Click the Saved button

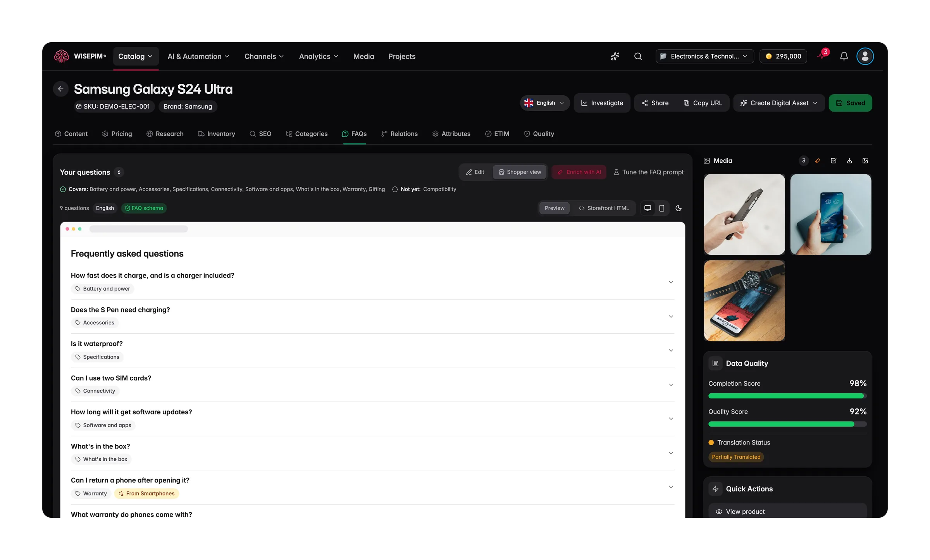coord(851,103)
